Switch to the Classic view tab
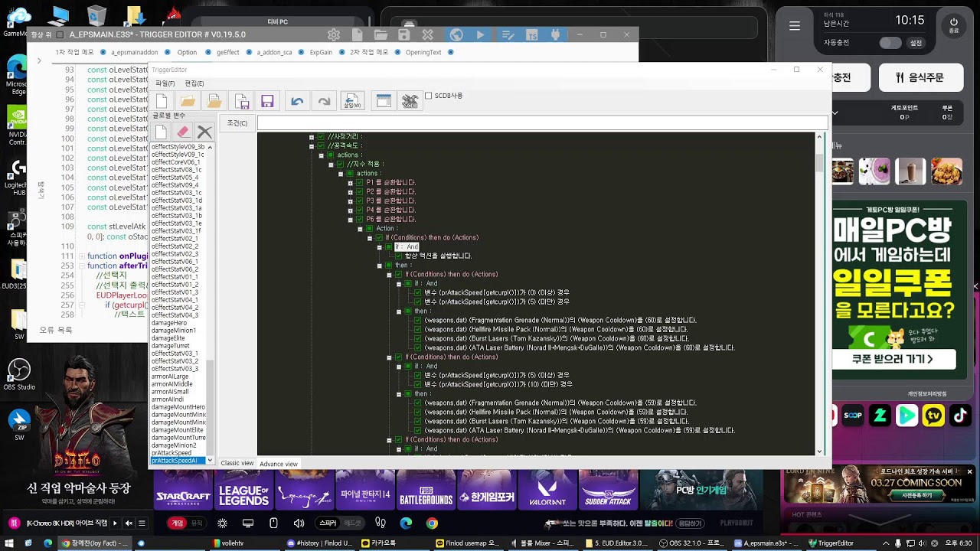 (x=237, y=463)
